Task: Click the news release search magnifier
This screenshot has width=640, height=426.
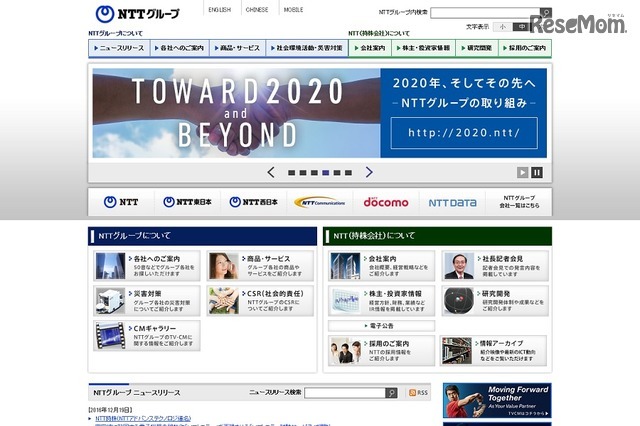Action: tap(391, 393)
